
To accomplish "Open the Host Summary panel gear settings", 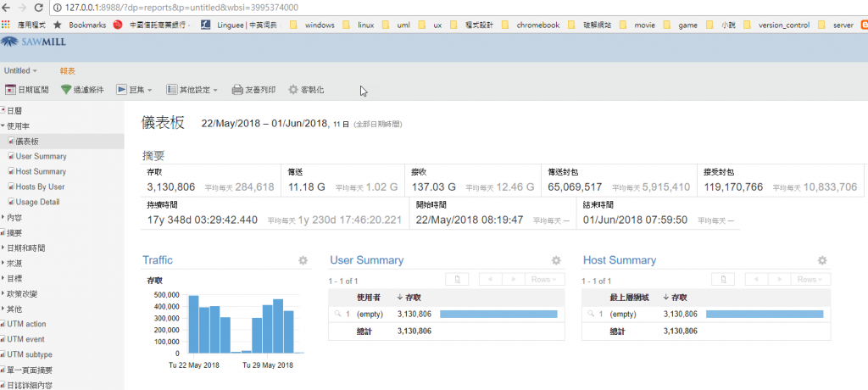I will pyautogui.click(x=822, y=260).
